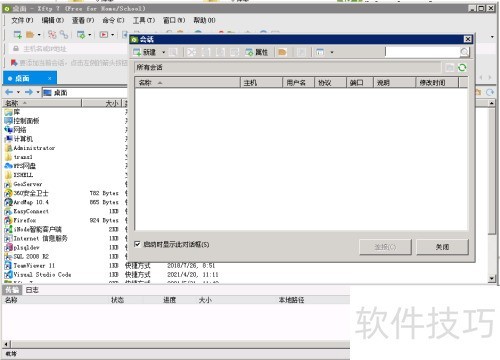This screenshot has width=500, height=360.
Task: Open the 编辑(E) menu
Action: point(53,20)
